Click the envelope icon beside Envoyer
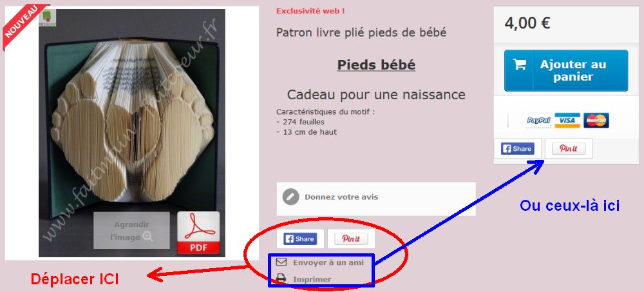Screen dimensions: 644x292 coord(281,262)
